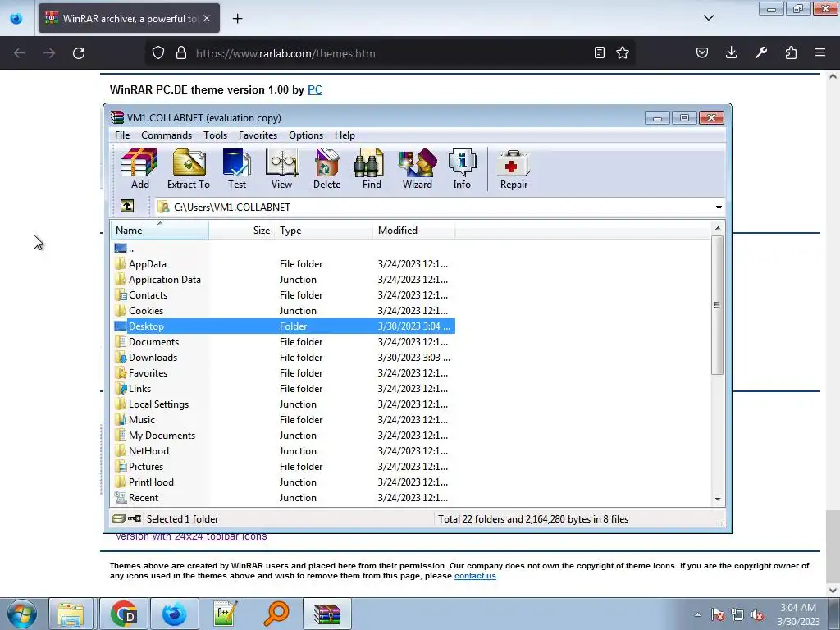Show hidden system tray icons
Viewport: 840px width, 630px height.
click(x=697, y=614)
